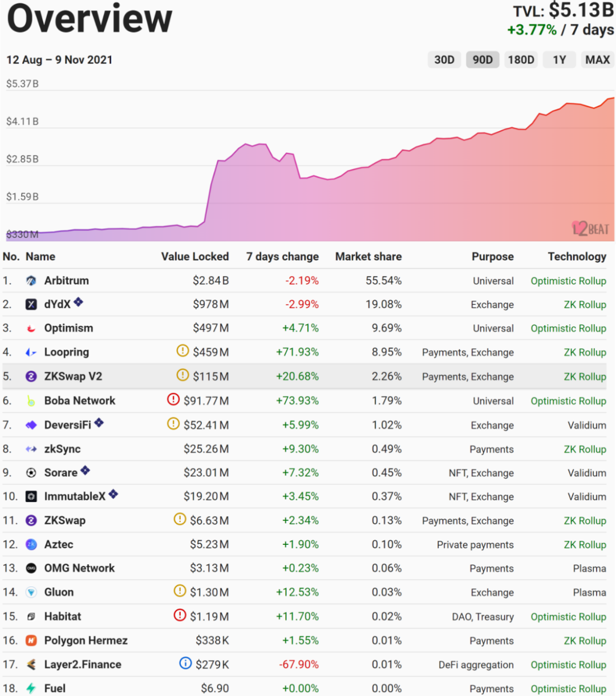
Task: Click the red warning icon for Habitat
Action: 180,614
